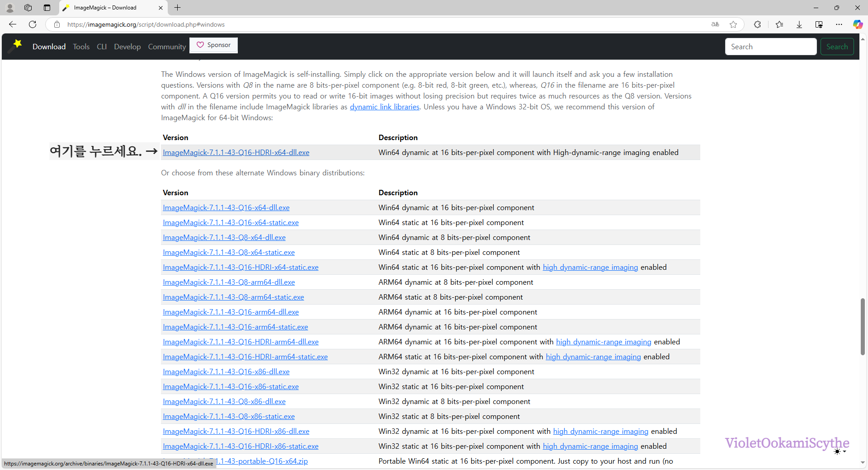The height and width of the screenshot is (470, 868).
Task: Download ImageMagick-7.1.1-43-Q16-HDRI-x64-static.exe
Action: click(x=241, y=267)
